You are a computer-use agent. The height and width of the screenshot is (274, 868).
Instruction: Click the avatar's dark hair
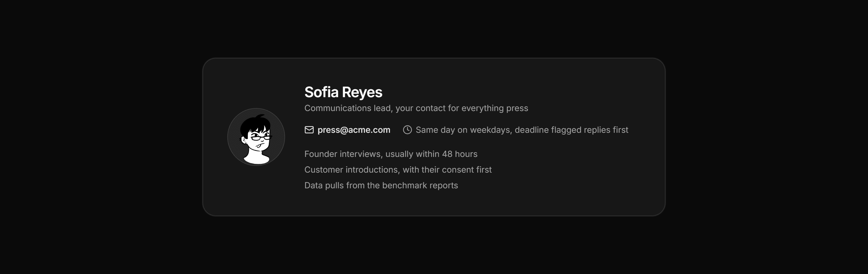tap(254, 124)
